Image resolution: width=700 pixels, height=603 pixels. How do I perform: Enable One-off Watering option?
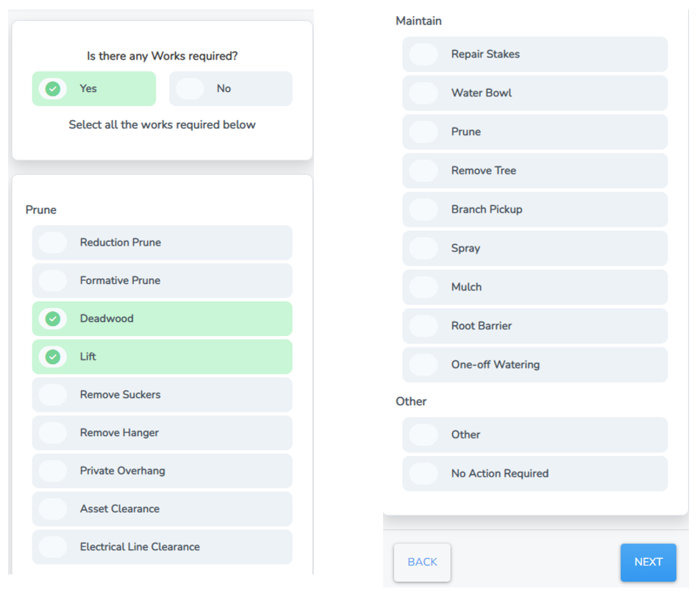pos(535,365)
